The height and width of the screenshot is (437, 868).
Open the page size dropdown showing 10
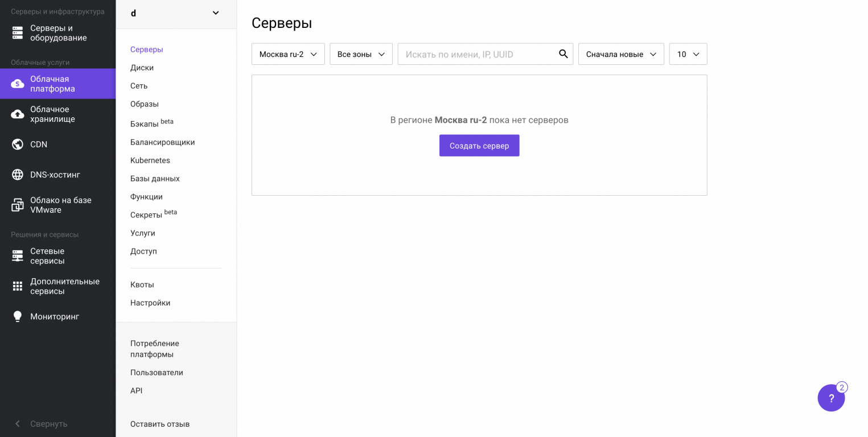coord(688,54)
